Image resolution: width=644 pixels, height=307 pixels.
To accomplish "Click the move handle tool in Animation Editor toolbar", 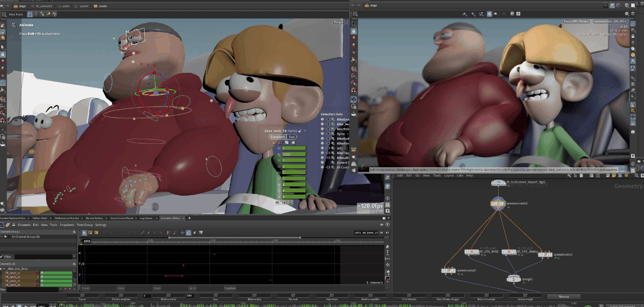I will (x=183, y=232).
